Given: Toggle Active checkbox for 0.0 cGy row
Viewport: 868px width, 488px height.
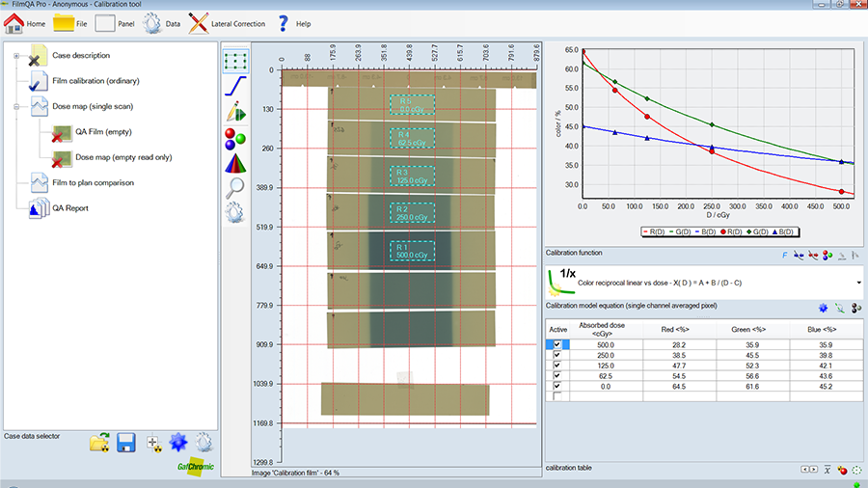Looking at the screenshot, I should 558,387.
